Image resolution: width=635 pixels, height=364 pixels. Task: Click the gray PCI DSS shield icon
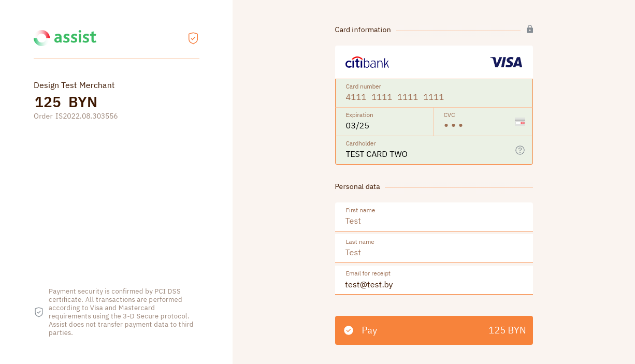[39, 312]
